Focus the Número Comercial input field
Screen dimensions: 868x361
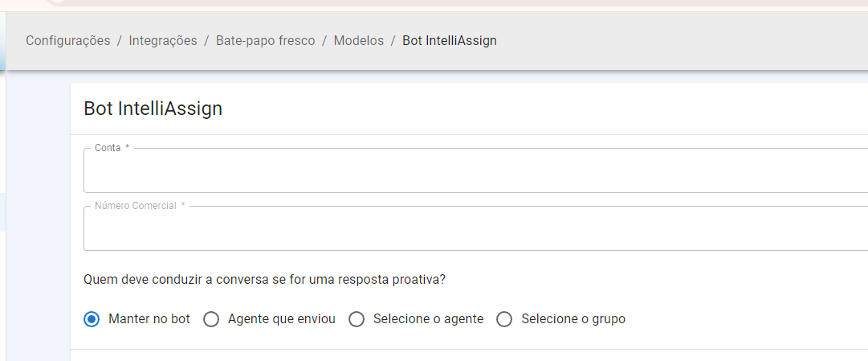475,228
